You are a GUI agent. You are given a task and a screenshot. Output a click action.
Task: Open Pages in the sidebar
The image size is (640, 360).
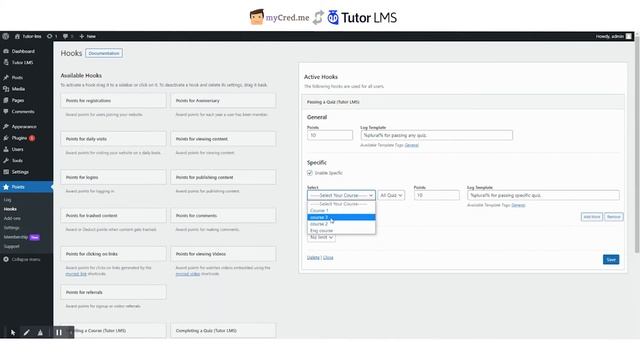coord(18,100)
